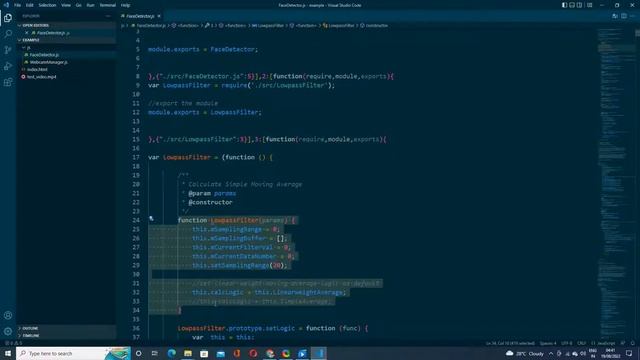
Task: Click the FaceDetector.js breadcrumb item
Action: coord(148,25)
